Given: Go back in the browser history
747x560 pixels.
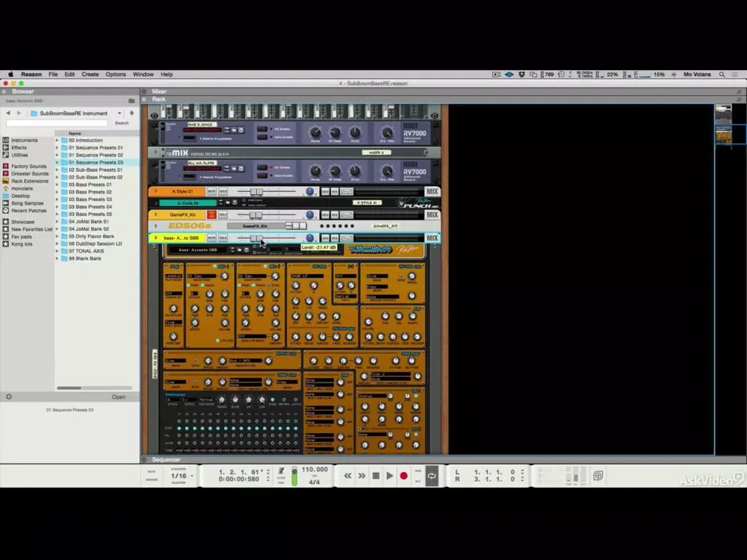Looking at the screenshot, I should tap(8, 113).
